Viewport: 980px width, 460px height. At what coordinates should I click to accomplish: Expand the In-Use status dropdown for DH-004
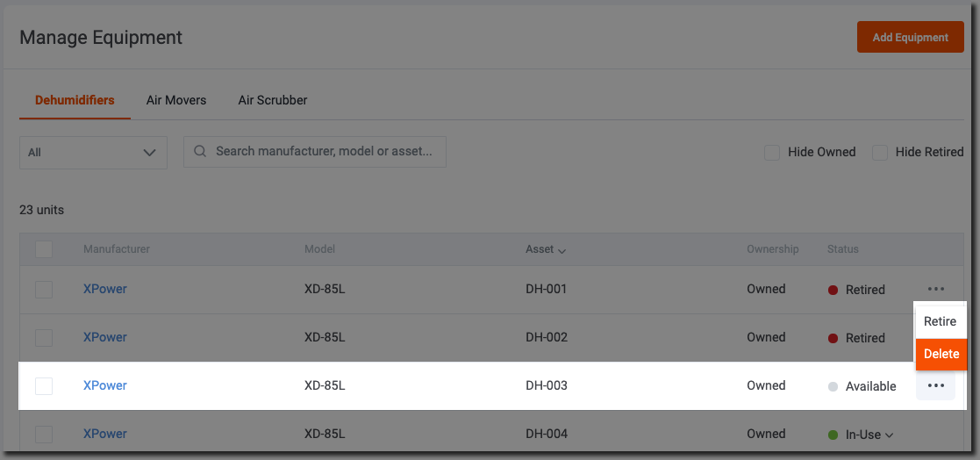point(890,435)
